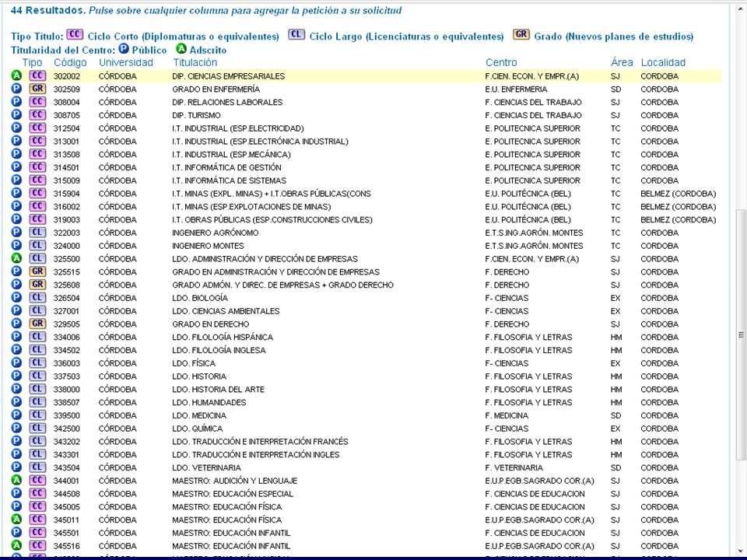Click the GR badge in row 325608
Screen dimensions: 747x560
point(37,285)
